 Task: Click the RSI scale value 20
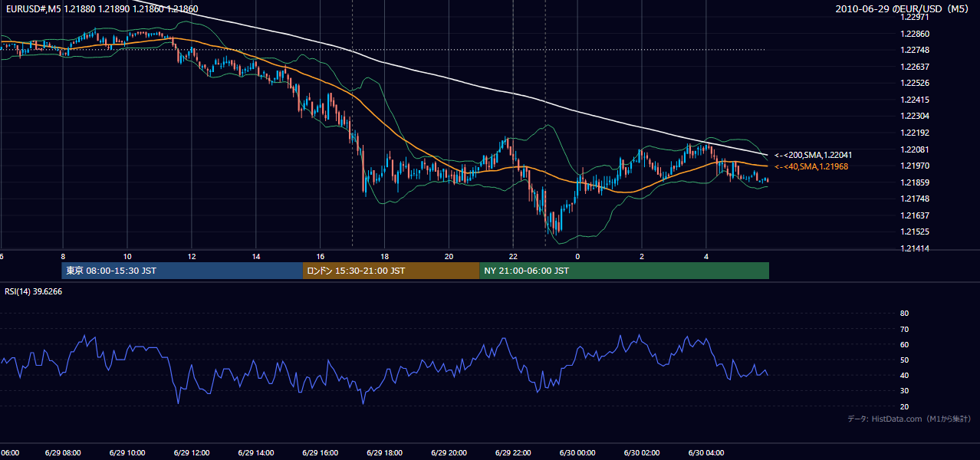(x=904, y=406)
